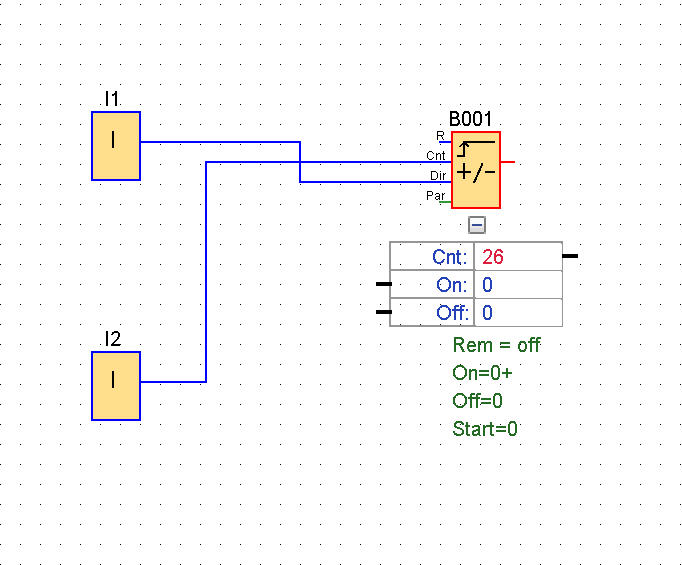The image size is (682, 565).
Task: Click the 'Rem = off' text
Action: (496, 345)
